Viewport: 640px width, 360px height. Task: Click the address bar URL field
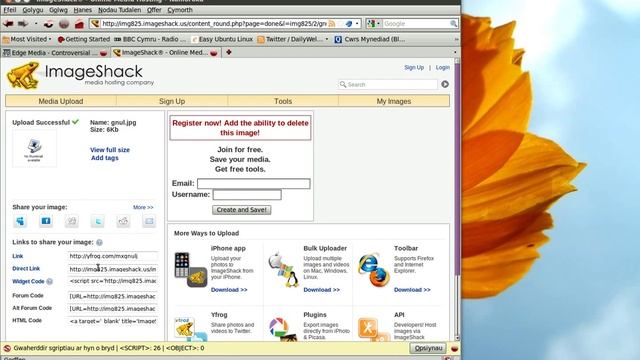213,24
